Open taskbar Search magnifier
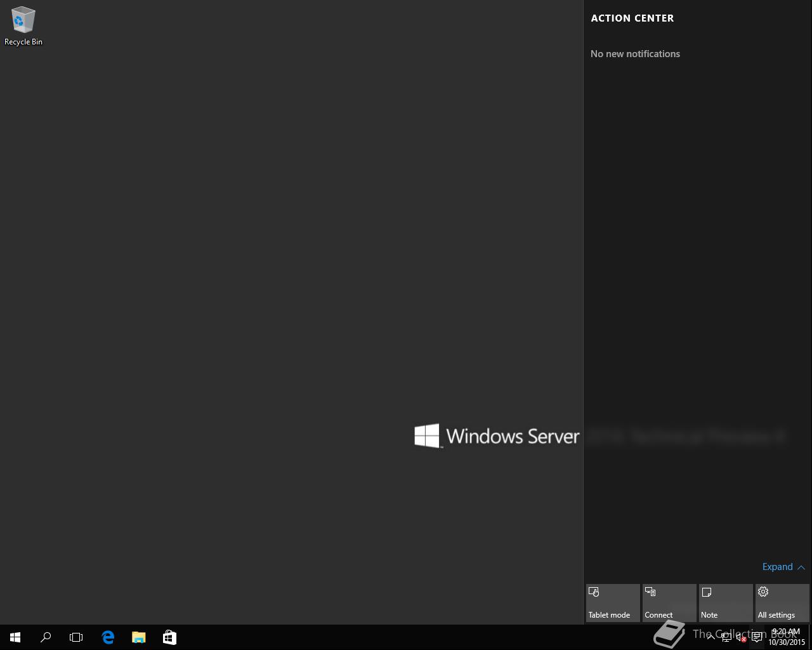This screenshot has width=812, height=650. click(46, 637)
